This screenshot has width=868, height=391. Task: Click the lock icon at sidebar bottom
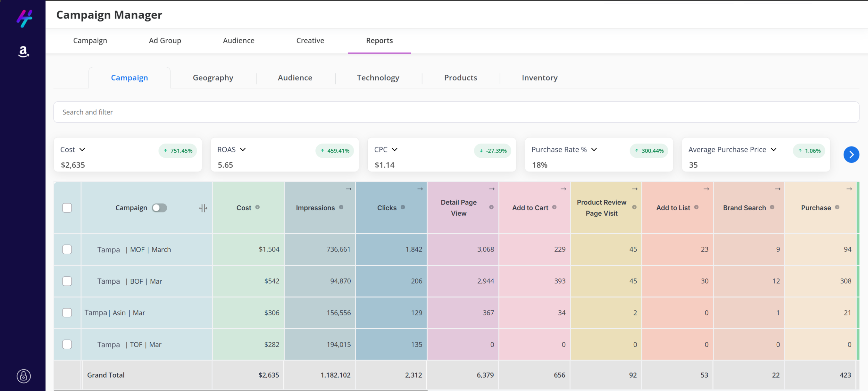tap(24, 376)
